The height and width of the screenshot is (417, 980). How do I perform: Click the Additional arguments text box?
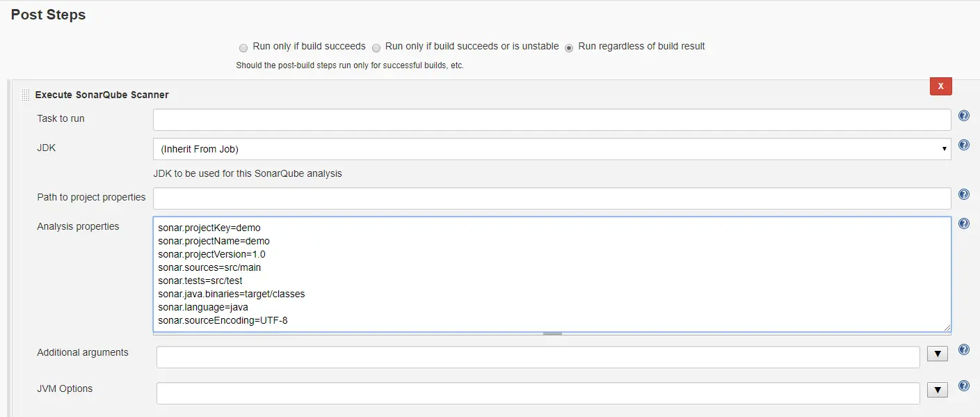click(x=538, y=357)
